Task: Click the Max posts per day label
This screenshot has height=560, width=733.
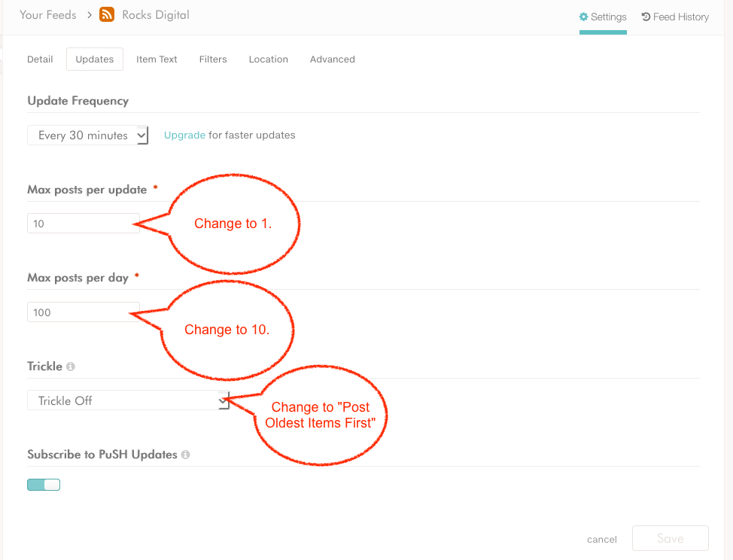Action: (78, 278)
